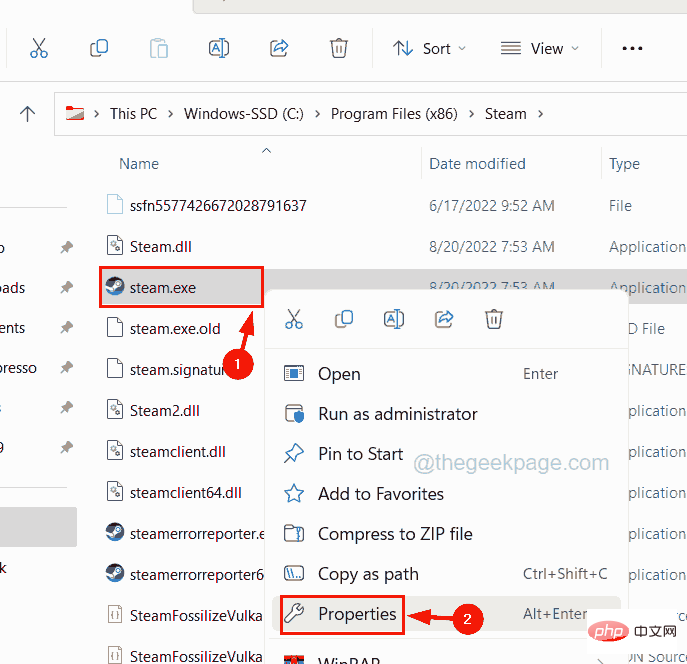Select the steamclient.dll file
Image resolution: width=687 pixels, height=664 pixels.
177,452
